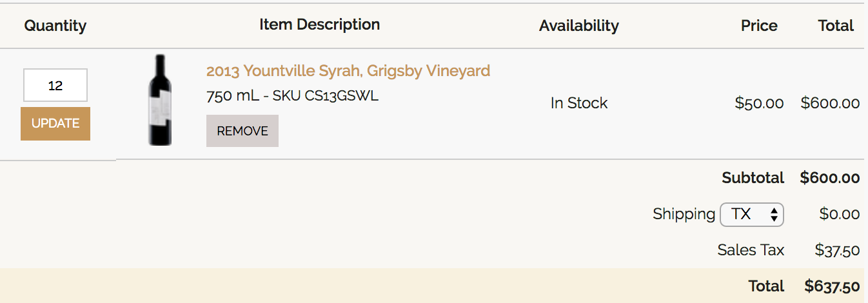Screen dimensions: 868x303
Task: Click the Total column header
Action: (x=836, y=26)
